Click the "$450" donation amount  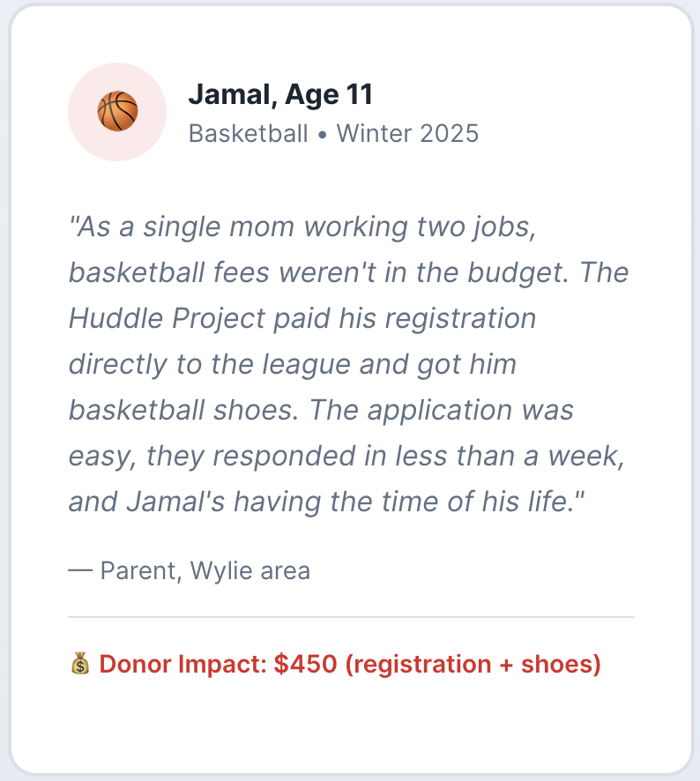point(305,664)
